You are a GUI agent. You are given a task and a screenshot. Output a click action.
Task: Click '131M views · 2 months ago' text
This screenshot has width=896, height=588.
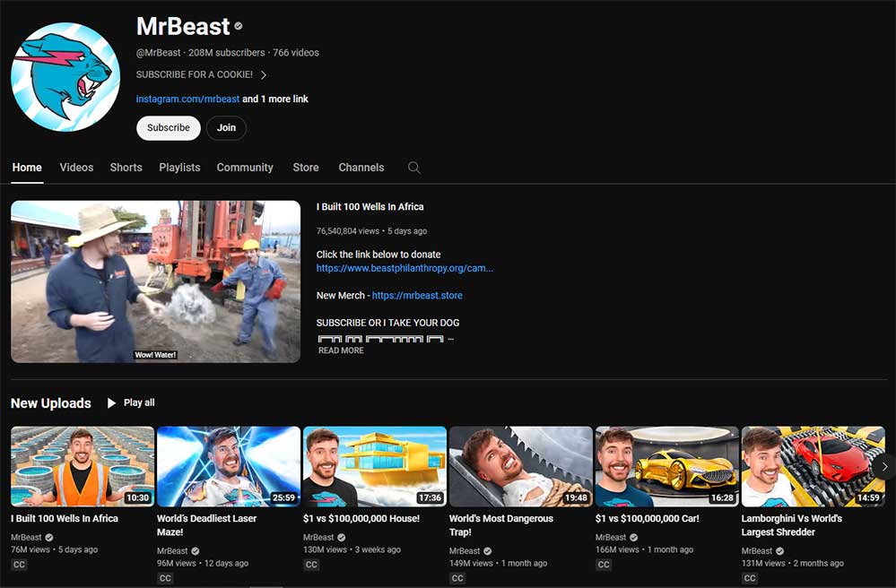(793, 563)
